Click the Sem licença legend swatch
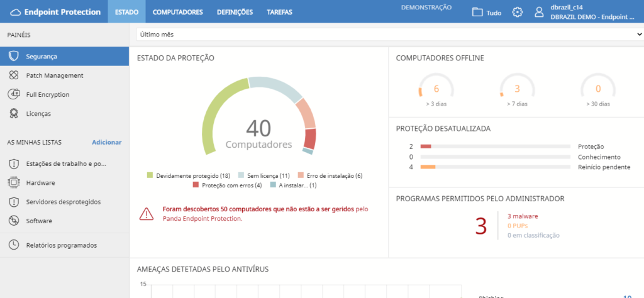The width and height of the screenshot is (644, 298). tap(241, 175)
